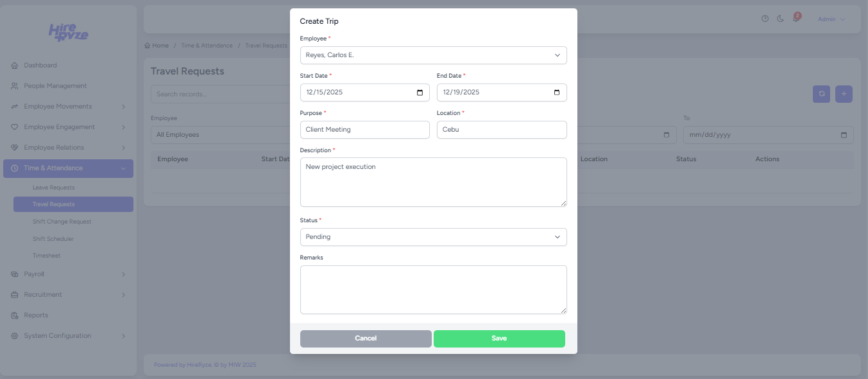Open the Status dropdown showing Pending
Viewport: 868px width, 379px height.
[x=433, y=237]
